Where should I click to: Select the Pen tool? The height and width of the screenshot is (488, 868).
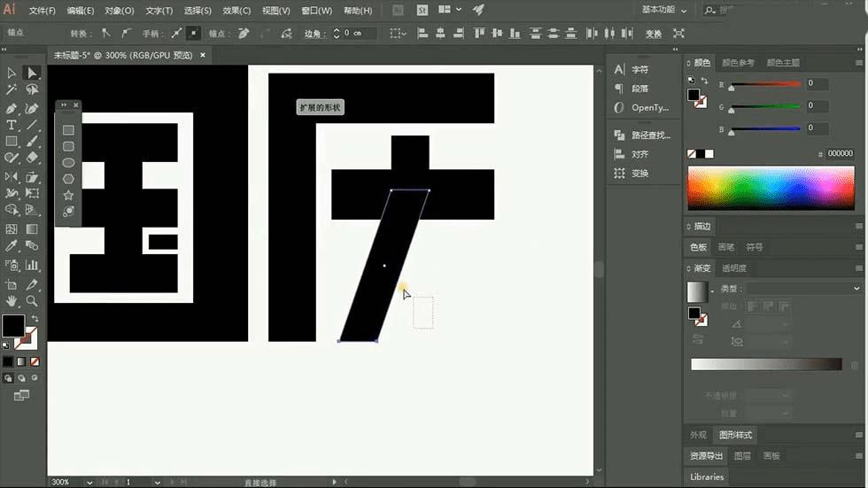click(11, 108)
